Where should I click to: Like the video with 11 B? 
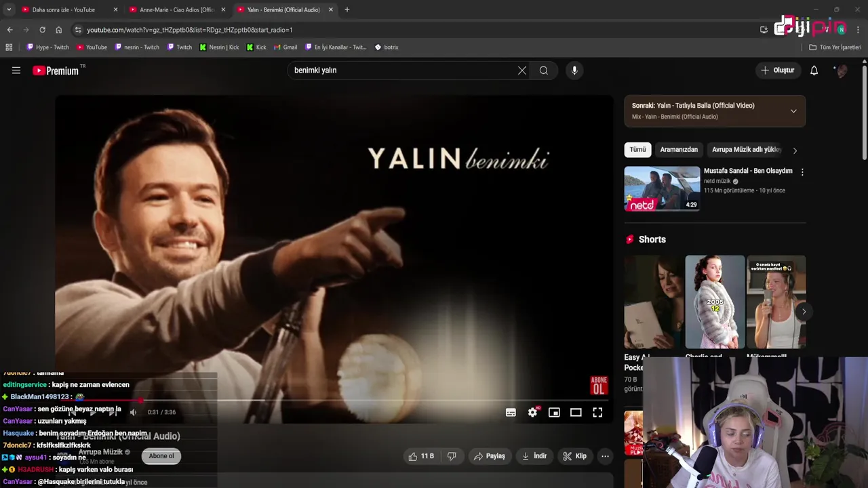coord(421,456)
